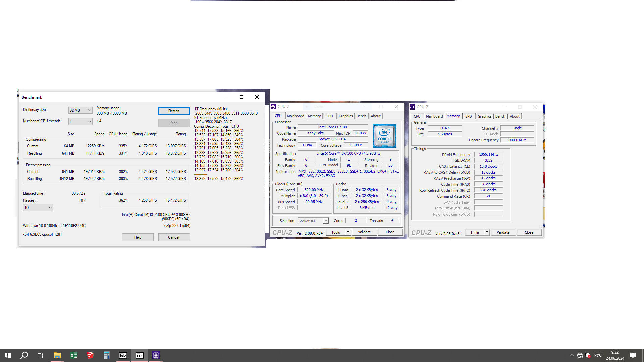Open the Calculator app on the taskbar
Image resolution: width=644 pixels, height=362 pixels.
(106, 355)
